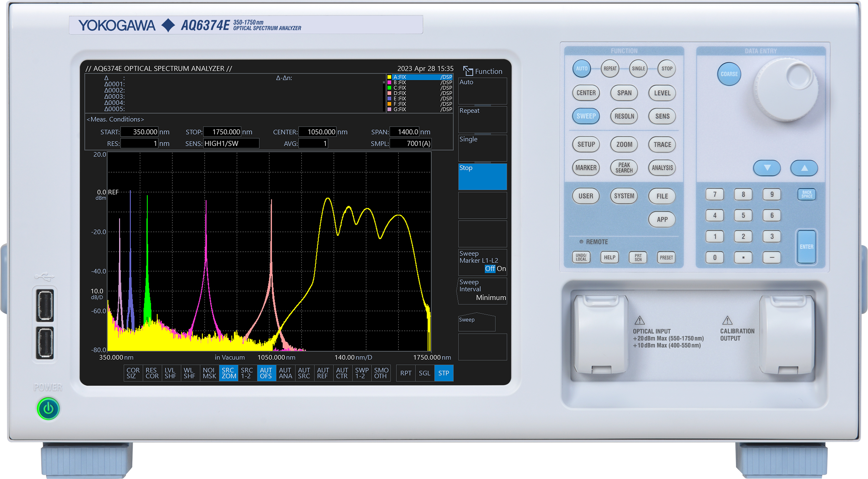Open the Sweep Interval setting
Image resolution: width=868 pixels, height=479 pixels.
(x=482, y=291)
